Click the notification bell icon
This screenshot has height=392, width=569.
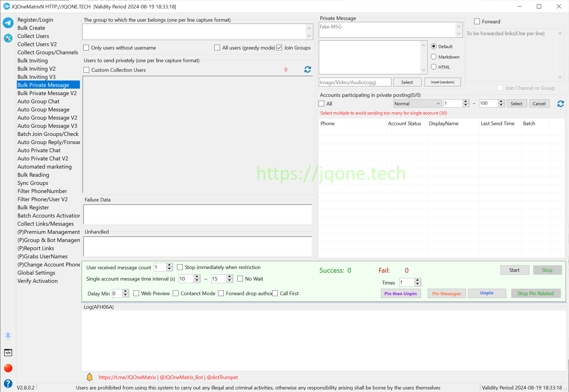click(x=89, y=377)
